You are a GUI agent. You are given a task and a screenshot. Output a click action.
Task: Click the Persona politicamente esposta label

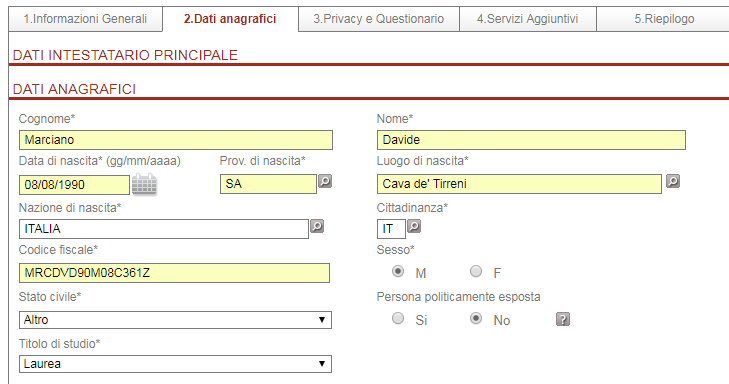458,297
